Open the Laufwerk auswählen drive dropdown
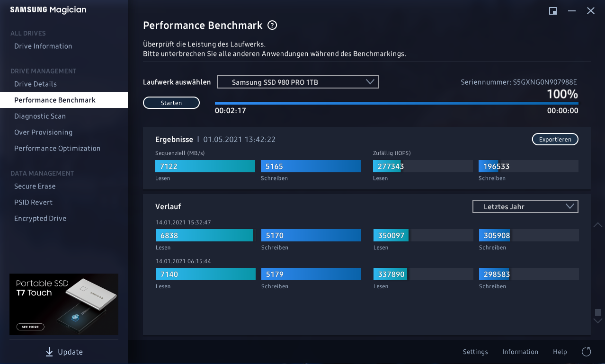The image size is (605, 364). point(298,82)
